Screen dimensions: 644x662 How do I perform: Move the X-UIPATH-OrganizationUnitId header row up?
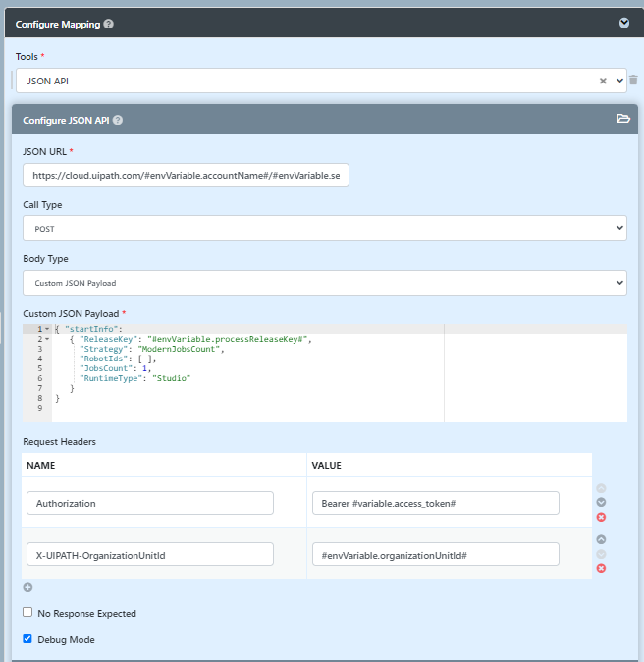pyautogui.click(x=601, y=539)
